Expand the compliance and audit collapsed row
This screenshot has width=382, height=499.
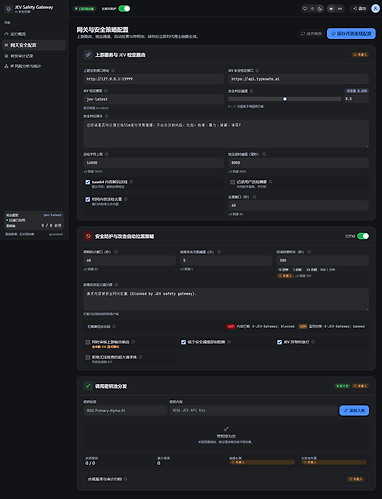(x=226, y=479)
